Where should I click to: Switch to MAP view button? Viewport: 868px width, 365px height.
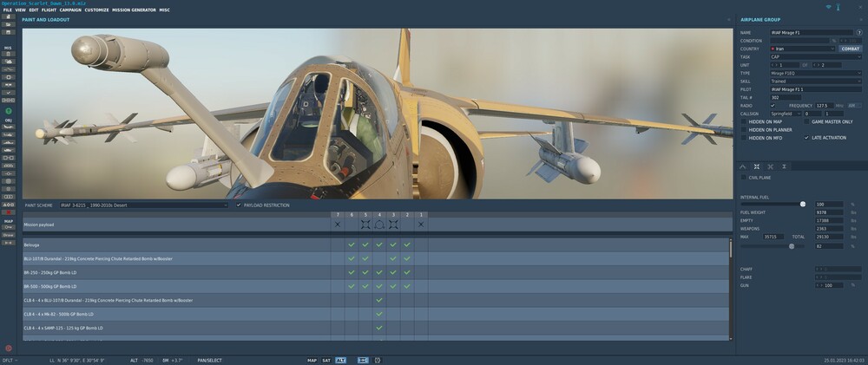coord(312,360)
